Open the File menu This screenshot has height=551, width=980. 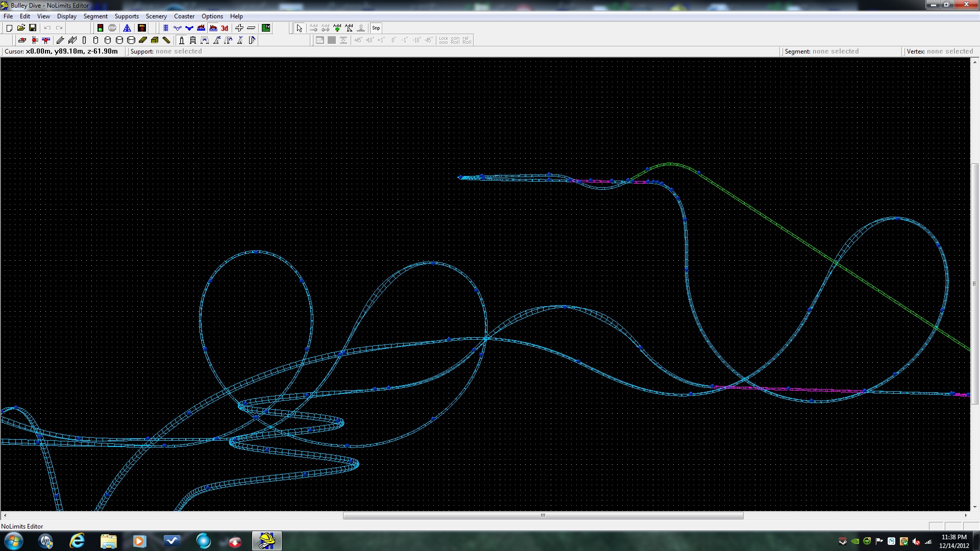8,16
